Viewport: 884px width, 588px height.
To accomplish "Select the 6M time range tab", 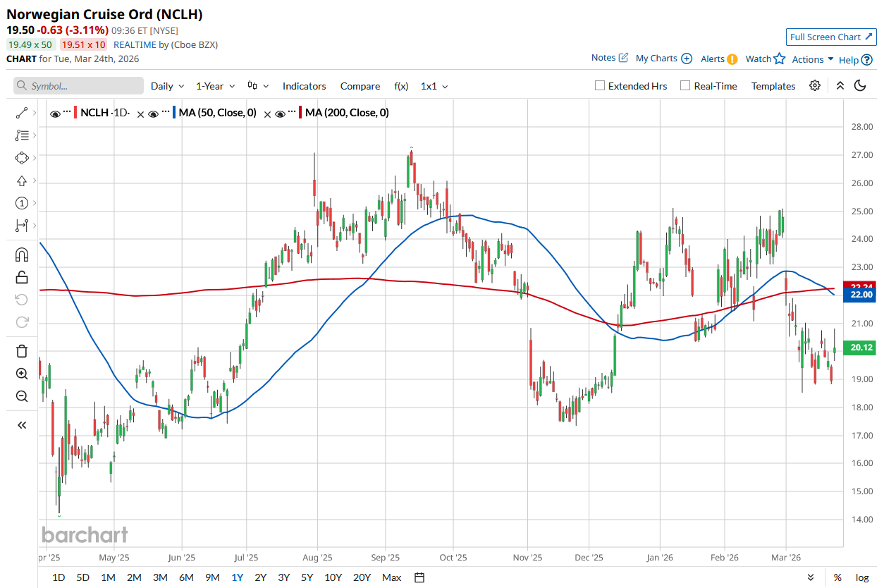I will tap(186, 577).
